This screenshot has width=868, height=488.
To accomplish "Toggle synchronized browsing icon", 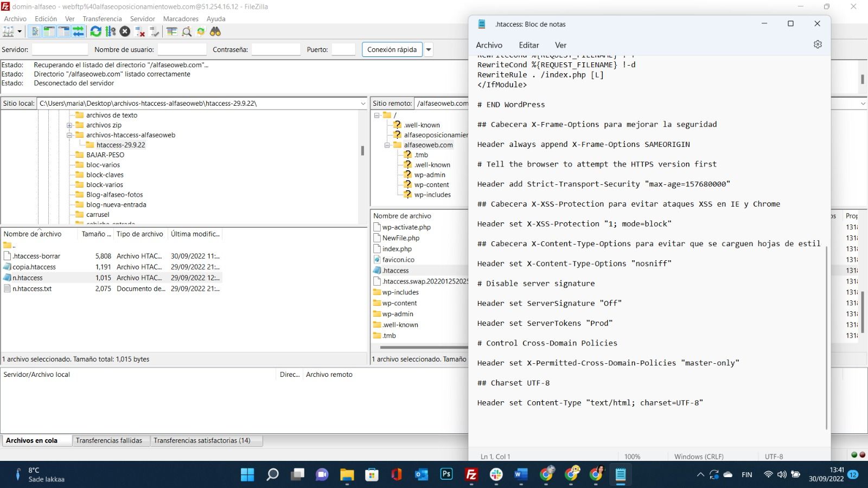I will (x=201, y=31).
